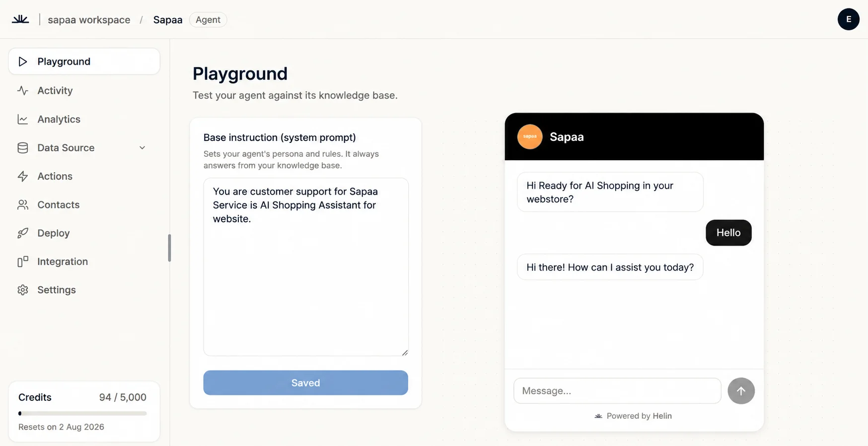Click the "Base instruction (system prompt)" label
The height and width of the screenshot is (446, 868).
click(280, 137)
